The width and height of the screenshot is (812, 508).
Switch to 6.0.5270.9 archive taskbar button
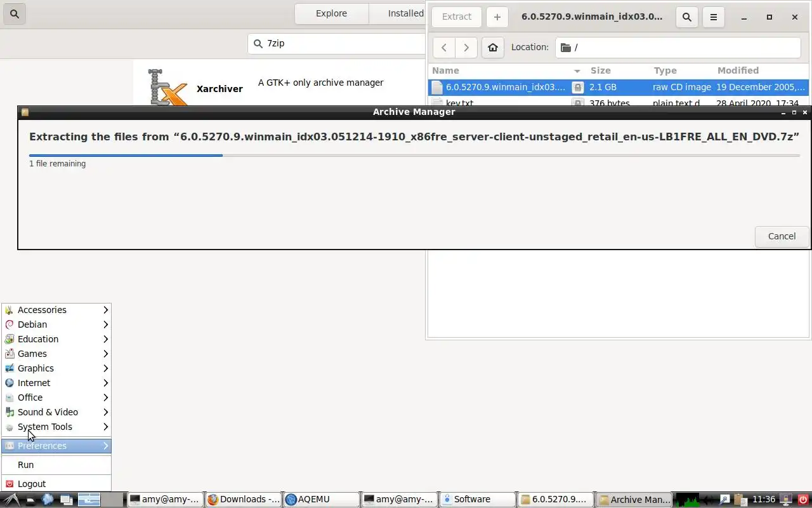click(555, 500)
